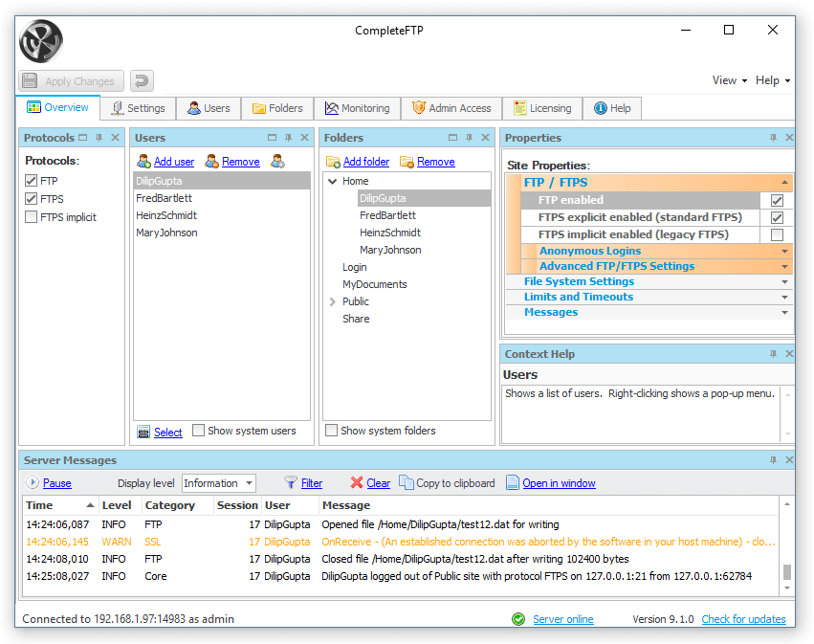The image size is (814, 644).
Task: Collapse the Home folder tree node
Action: point(333,181)
